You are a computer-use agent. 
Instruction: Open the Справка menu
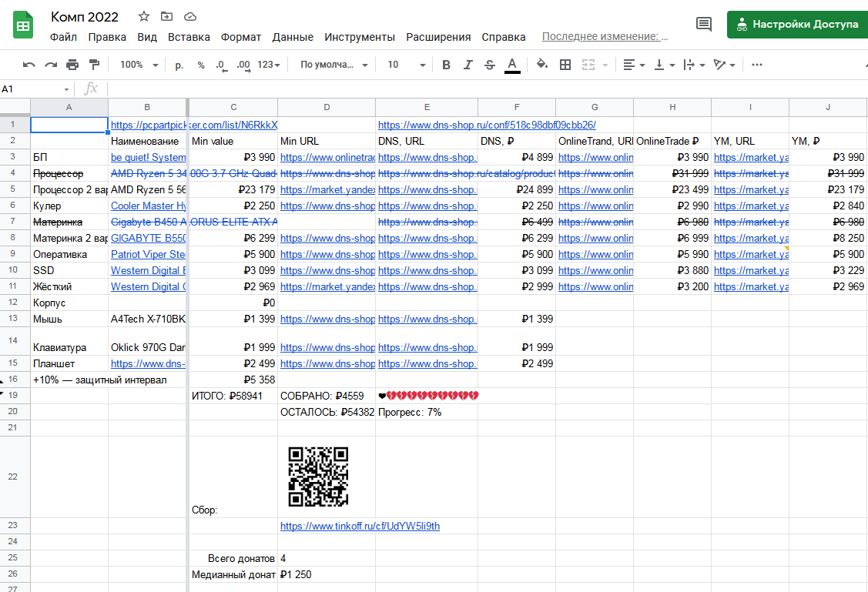point(503,37)
